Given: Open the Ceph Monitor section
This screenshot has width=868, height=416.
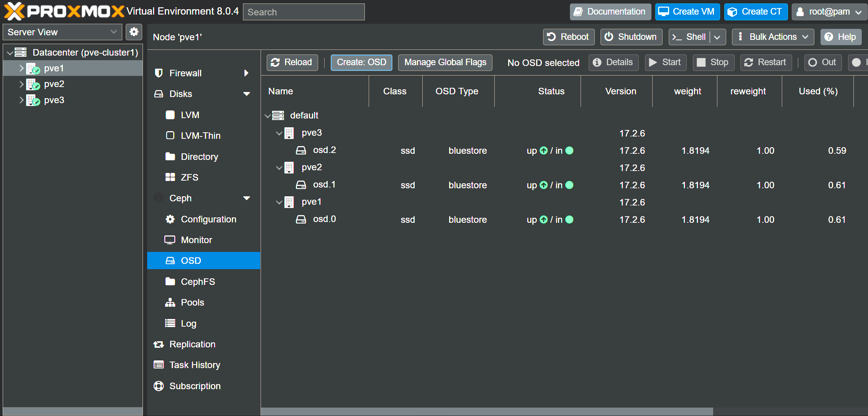Looking at the screenshot, I should [x=203, y=240].
